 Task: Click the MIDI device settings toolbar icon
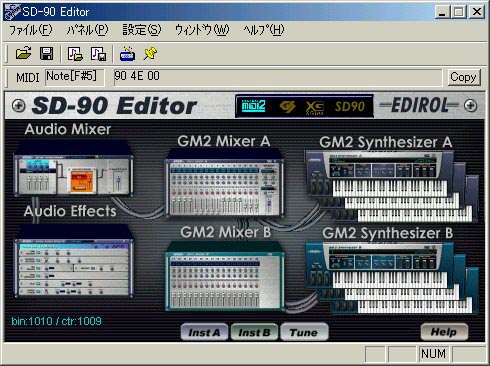(127, 53)
